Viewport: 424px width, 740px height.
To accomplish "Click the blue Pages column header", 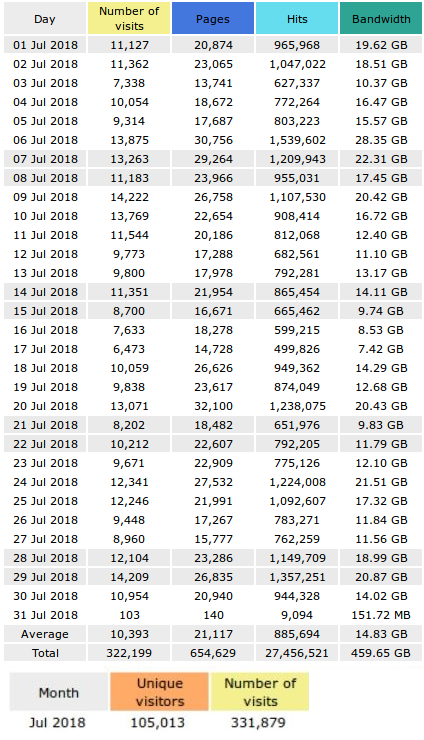I will point(213,18).
